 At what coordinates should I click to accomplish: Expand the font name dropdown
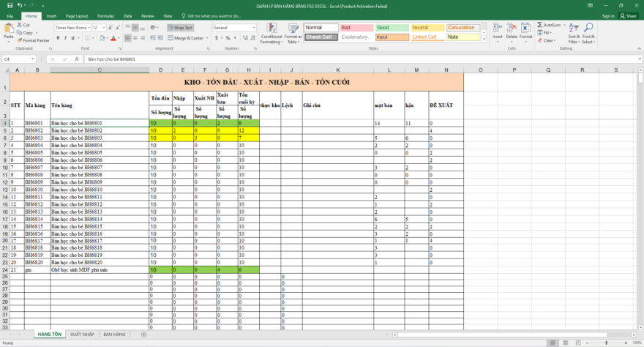[88, 28]
